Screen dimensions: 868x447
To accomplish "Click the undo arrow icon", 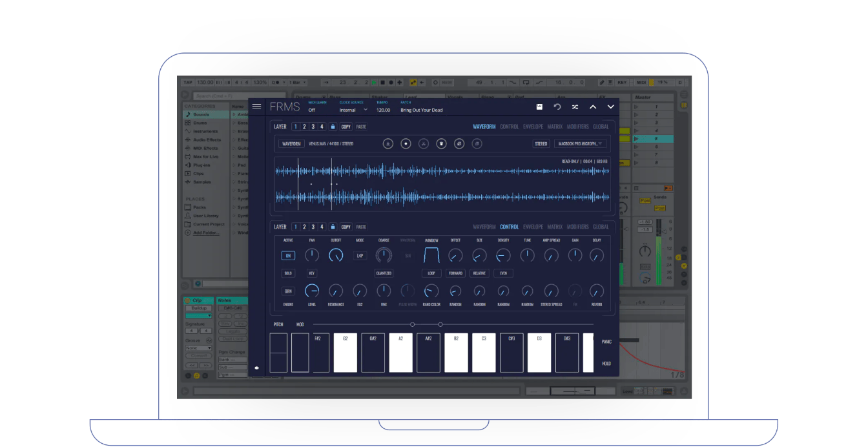I will point(557,107).
